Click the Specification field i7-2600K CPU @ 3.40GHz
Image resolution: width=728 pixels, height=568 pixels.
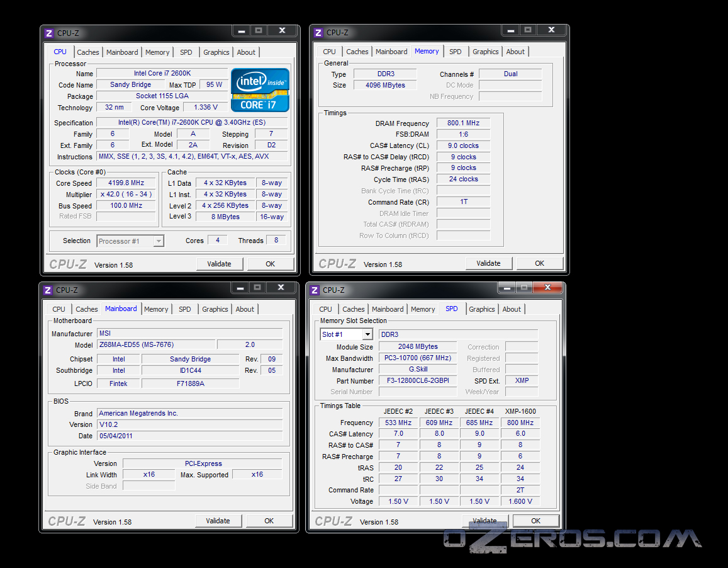(x=192, y=122)
